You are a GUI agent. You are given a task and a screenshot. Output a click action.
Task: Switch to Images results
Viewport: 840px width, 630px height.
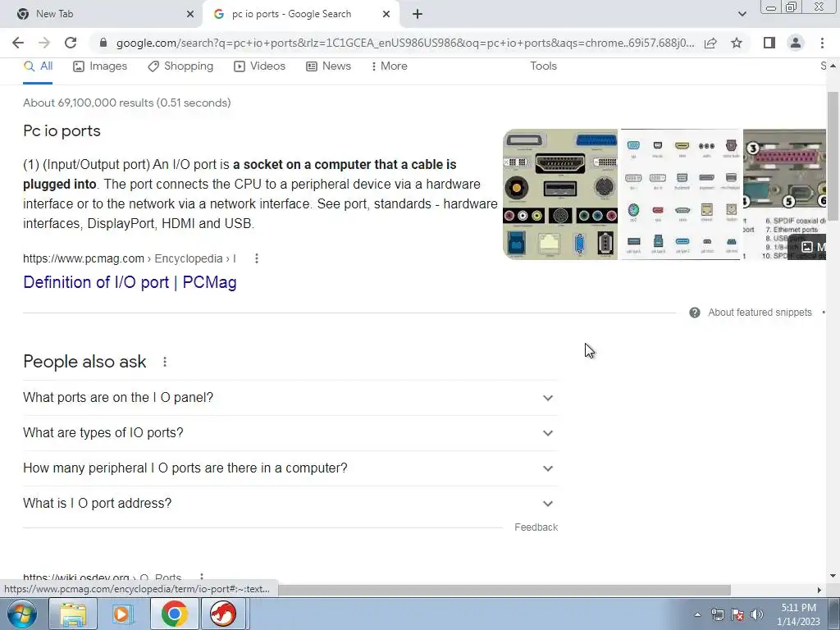(x=100, y=66)
